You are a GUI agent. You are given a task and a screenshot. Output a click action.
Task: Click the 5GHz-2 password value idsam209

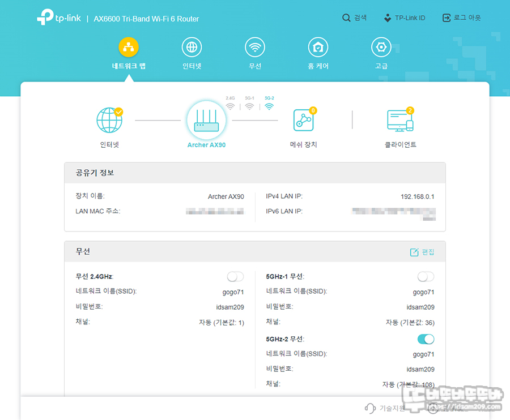[420, 369]
